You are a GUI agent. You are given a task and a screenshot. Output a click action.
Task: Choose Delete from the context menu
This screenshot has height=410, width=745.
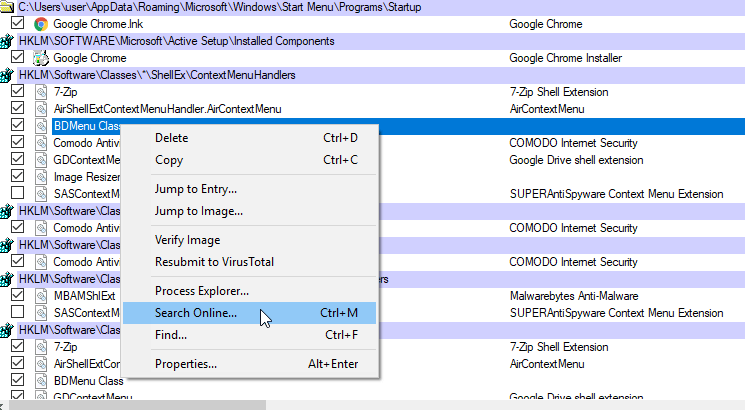[249, 138]
